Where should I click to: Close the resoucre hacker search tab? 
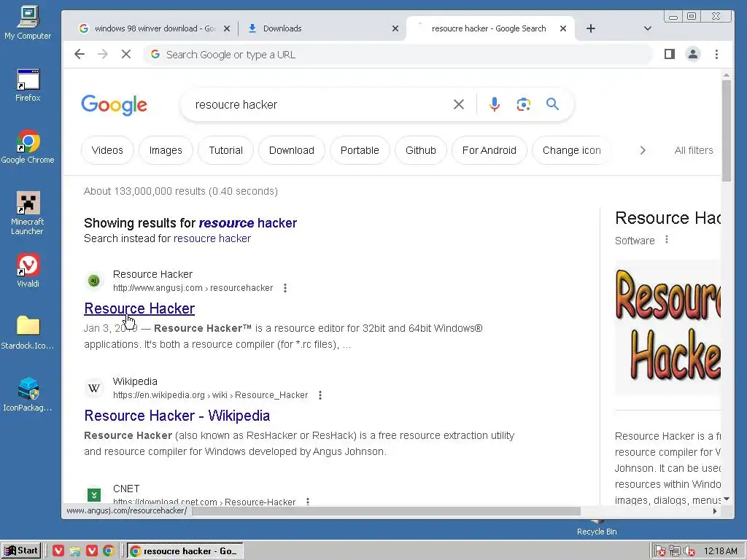click(x=563, y=28)
